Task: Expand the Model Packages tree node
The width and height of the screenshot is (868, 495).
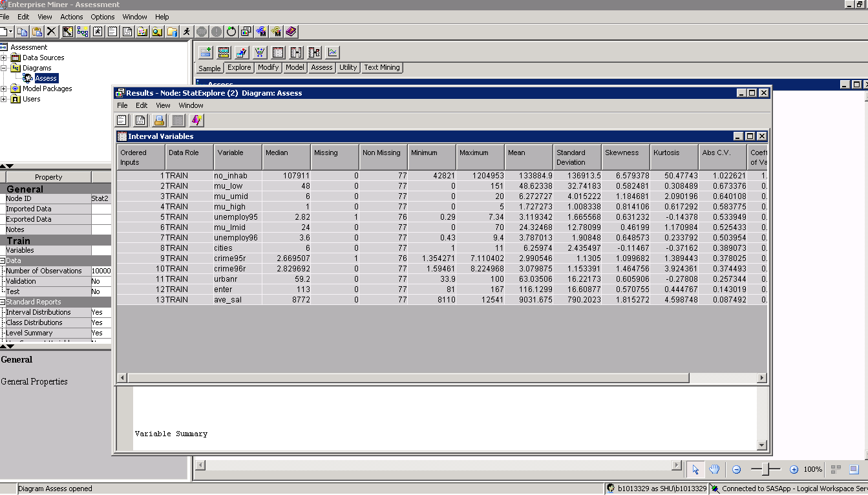Action: pos(4,89)
